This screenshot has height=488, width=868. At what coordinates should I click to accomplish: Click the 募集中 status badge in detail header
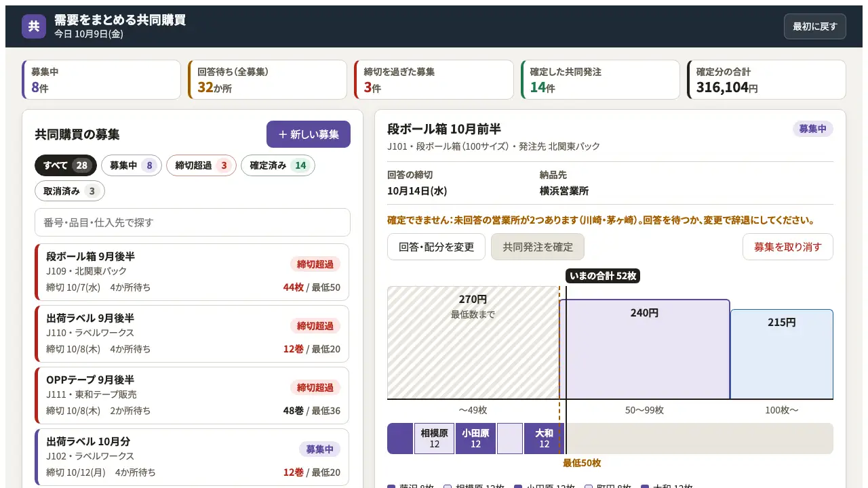tap(812, 129)
